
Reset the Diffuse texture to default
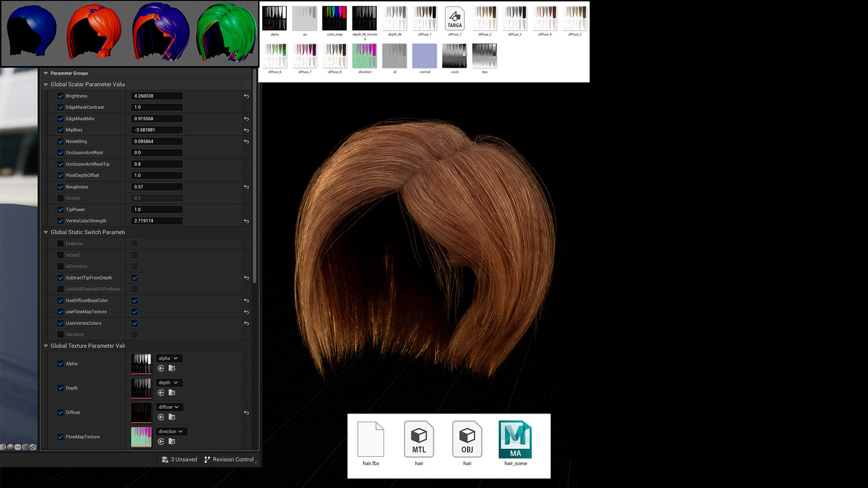click(x=247, y=413)
